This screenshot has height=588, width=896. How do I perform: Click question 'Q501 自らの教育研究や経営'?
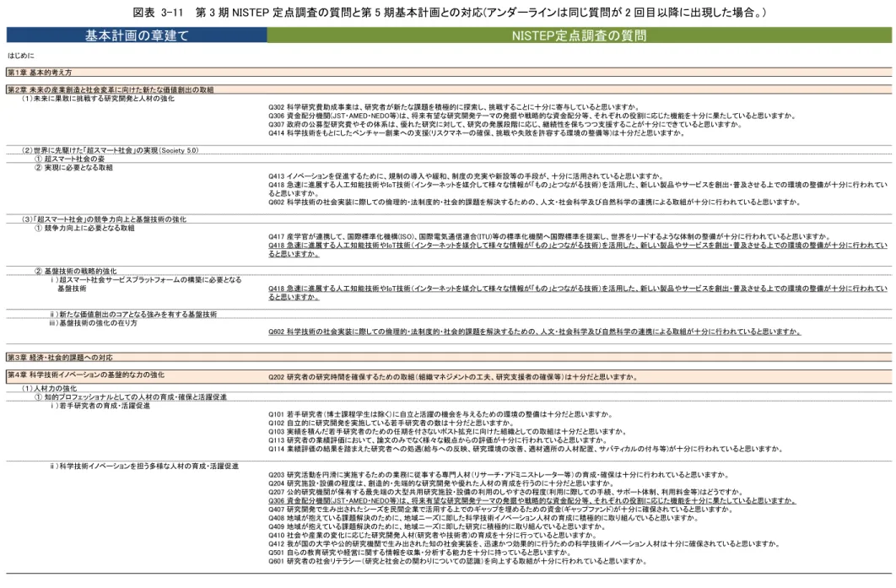pyautogui.click(x=420, y=553)
